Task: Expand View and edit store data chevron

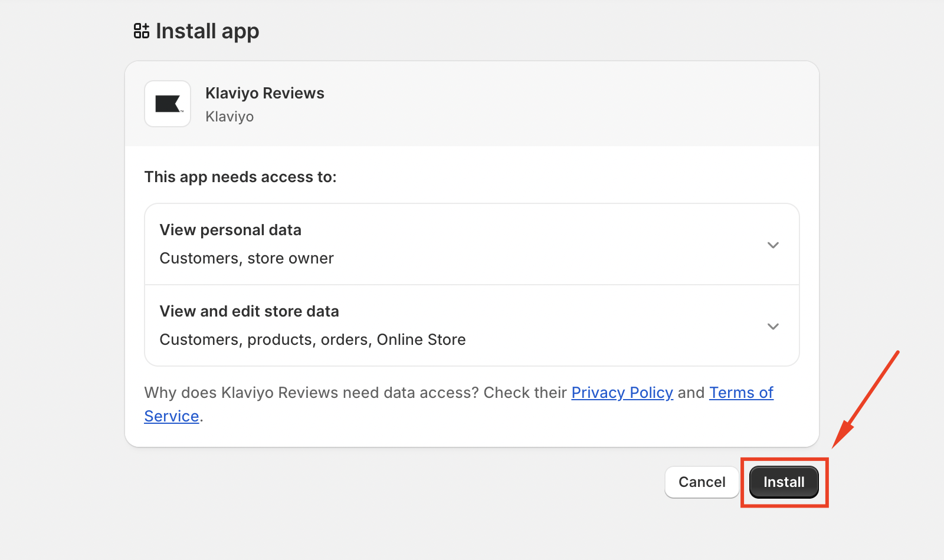Action: (x=773, y=326)
